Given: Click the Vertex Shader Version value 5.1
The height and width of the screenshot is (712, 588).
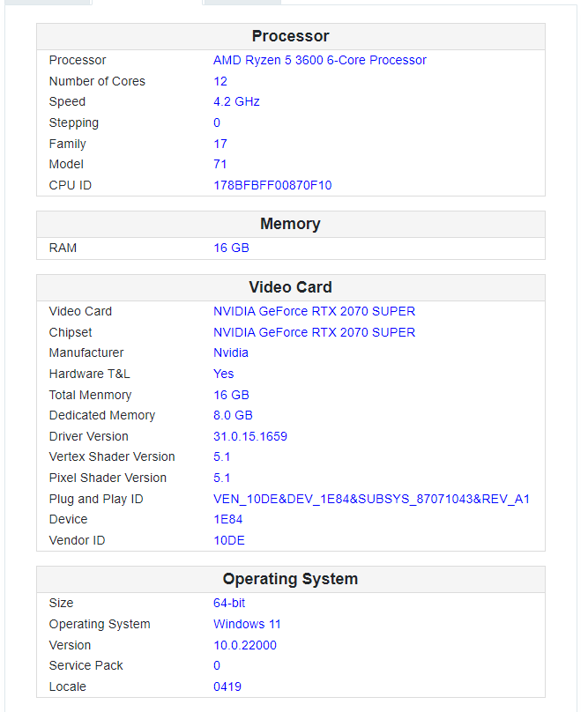Looking at the screenshot, I should (x=222, y=456).
